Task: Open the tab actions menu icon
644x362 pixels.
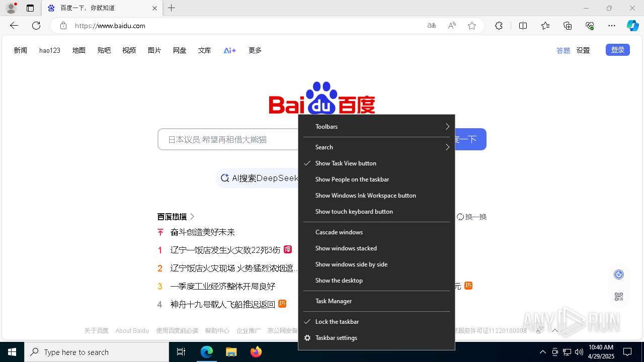Action: (x=30, y=8)
